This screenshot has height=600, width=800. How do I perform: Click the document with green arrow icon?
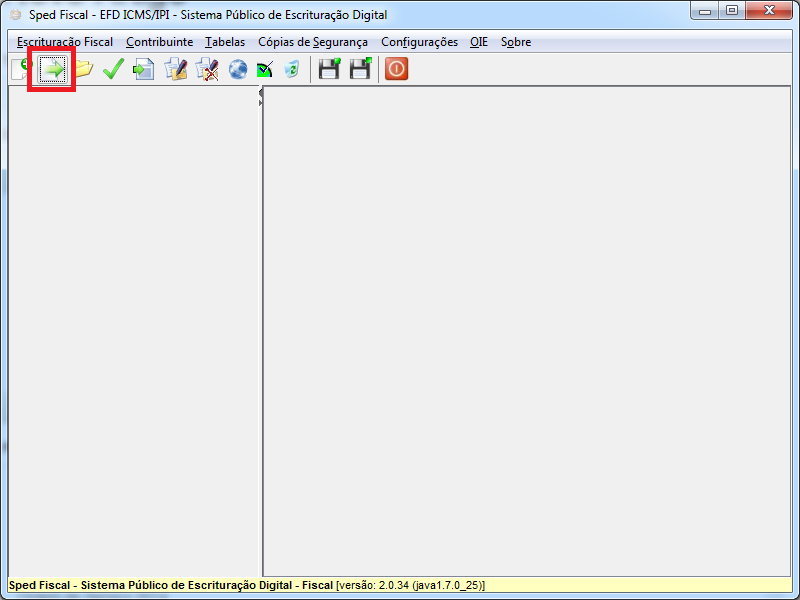click(x=144, y=70)
